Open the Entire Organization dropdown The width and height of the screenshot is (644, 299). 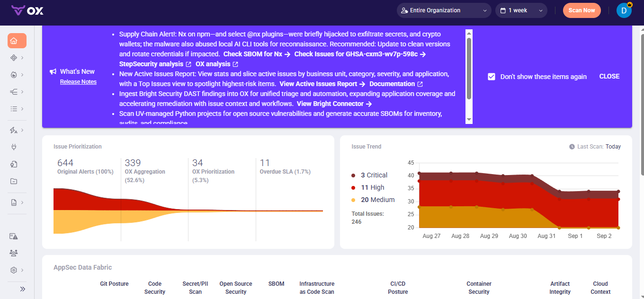(443, 10)
